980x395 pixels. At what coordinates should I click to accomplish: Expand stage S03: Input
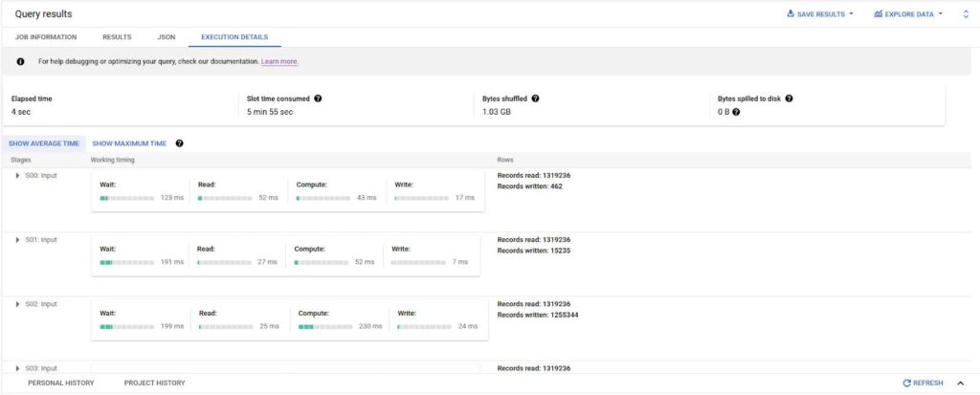point(17,369)
